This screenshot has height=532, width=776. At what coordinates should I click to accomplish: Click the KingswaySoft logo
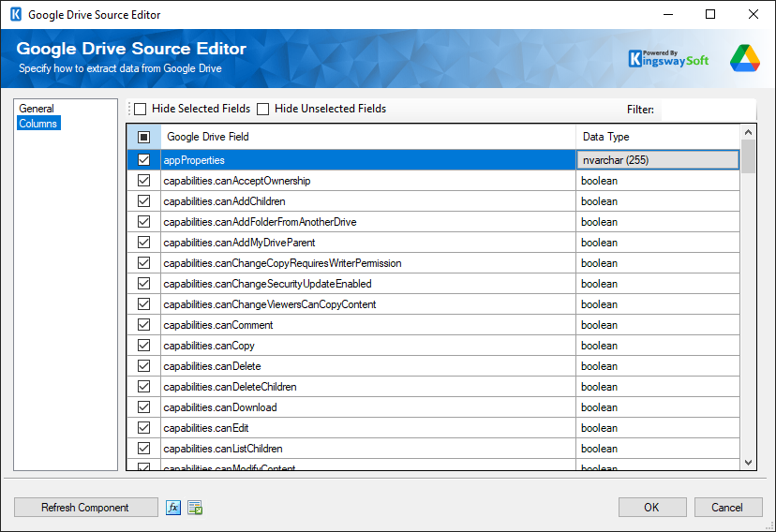click(x=668, y=59)
